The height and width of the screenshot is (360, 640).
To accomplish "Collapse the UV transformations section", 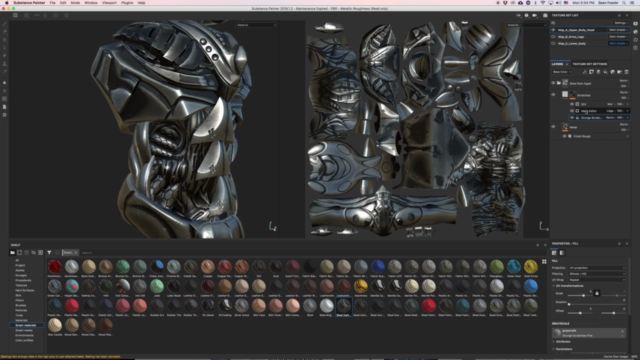I will 554,286.
